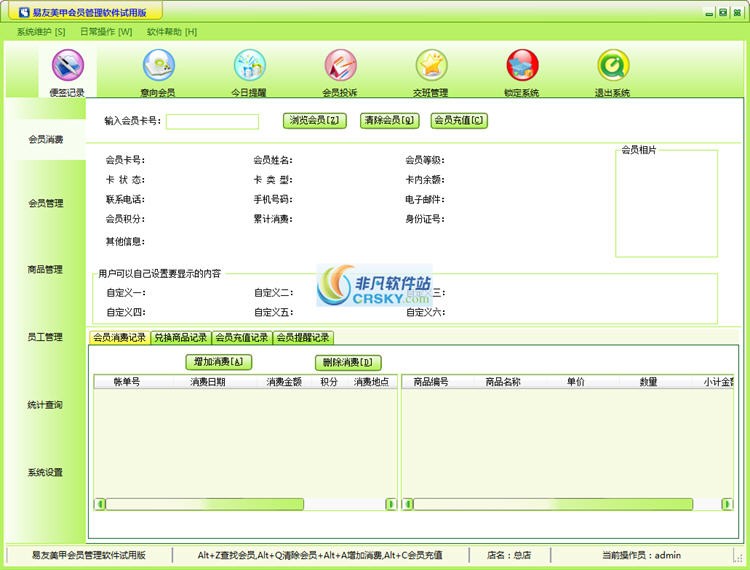
Task: Click the 累计消费 label
Action: 273,219
